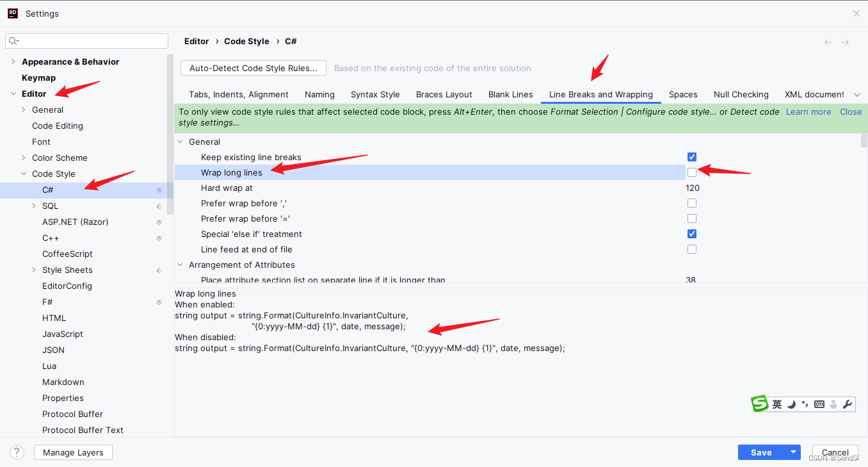
Task: Click the layer icon beside C++
Action: point(159,238)
